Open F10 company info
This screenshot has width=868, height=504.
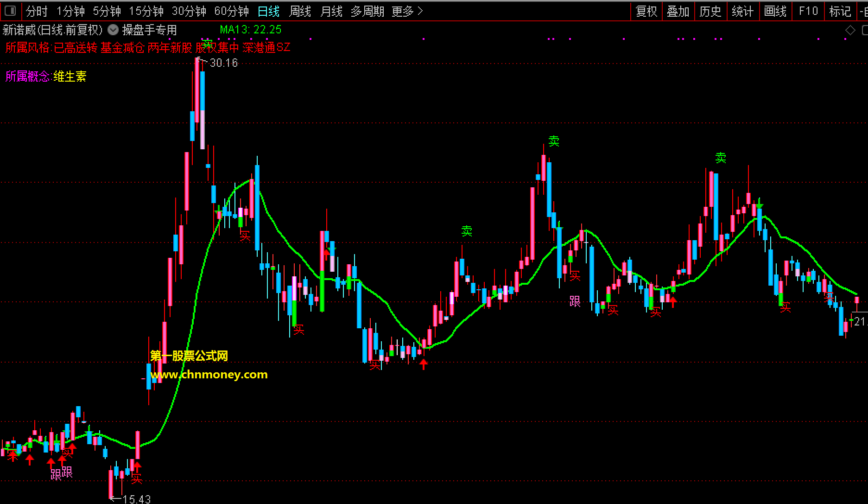point(808,11)
